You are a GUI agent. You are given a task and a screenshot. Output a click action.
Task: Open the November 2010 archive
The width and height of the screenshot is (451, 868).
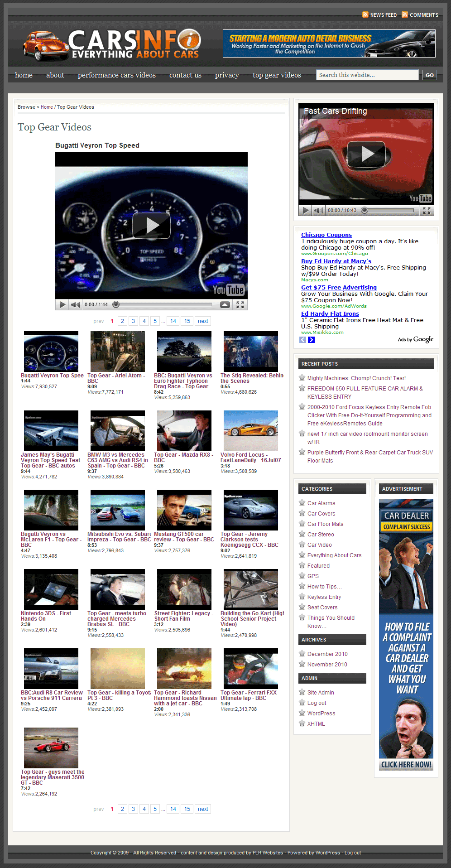[327, 665]
